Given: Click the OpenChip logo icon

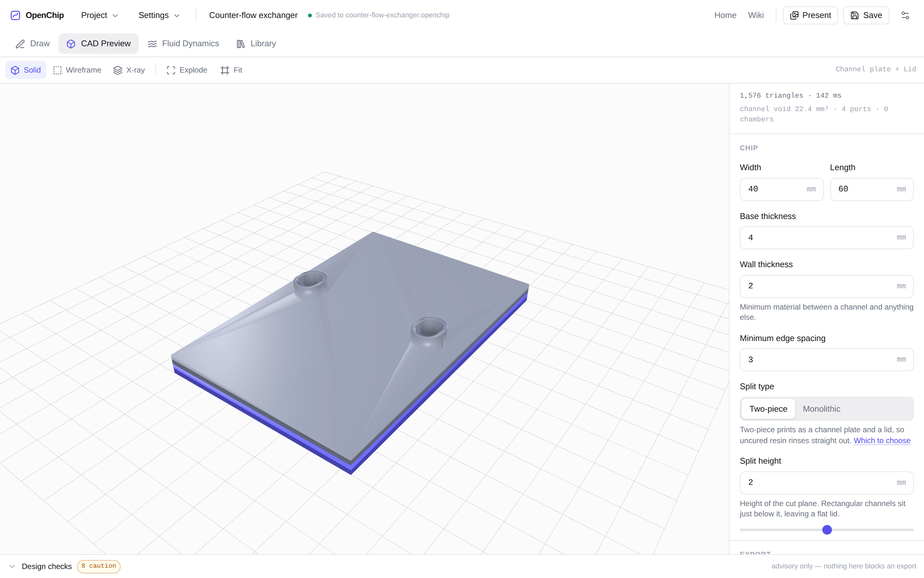Looking at the screenshot, I should tap(15, 15).
